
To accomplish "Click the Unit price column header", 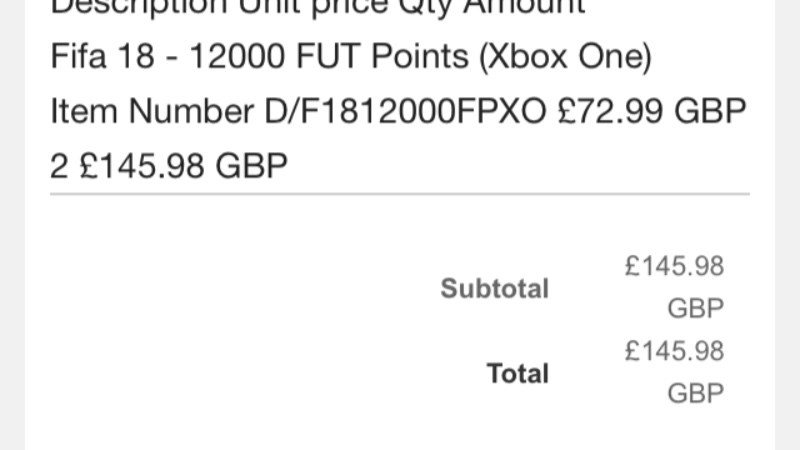I will pos(315,7).
